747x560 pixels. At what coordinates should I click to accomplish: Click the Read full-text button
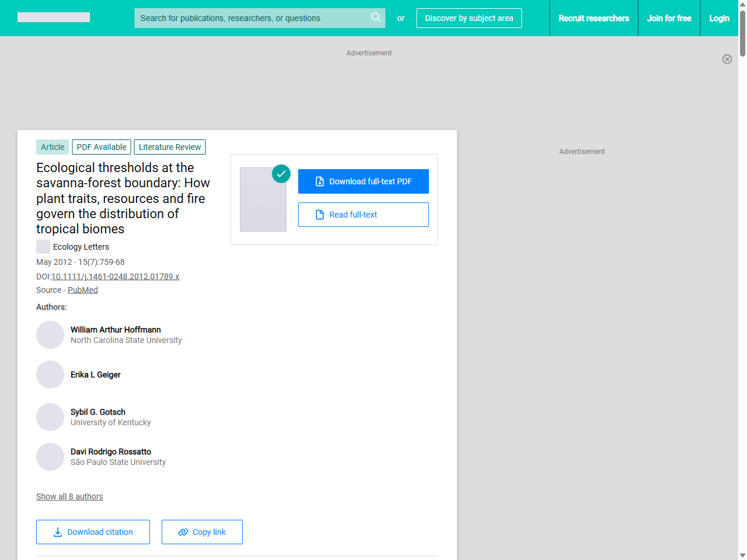[363, 215]
